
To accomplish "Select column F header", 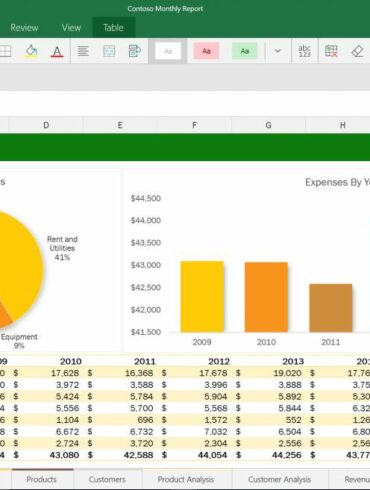I will (194, 125).
